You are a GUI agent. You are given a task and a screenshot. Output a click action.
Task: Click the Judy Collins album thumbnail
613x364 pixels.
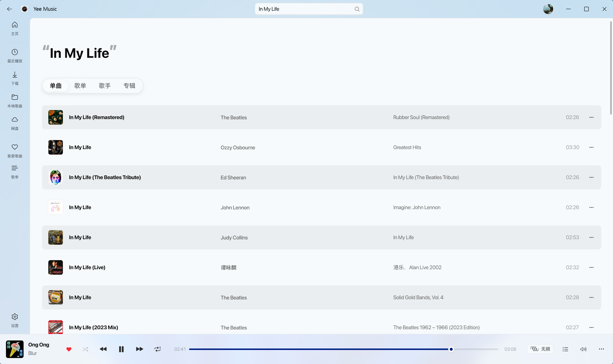pos(56,237)
